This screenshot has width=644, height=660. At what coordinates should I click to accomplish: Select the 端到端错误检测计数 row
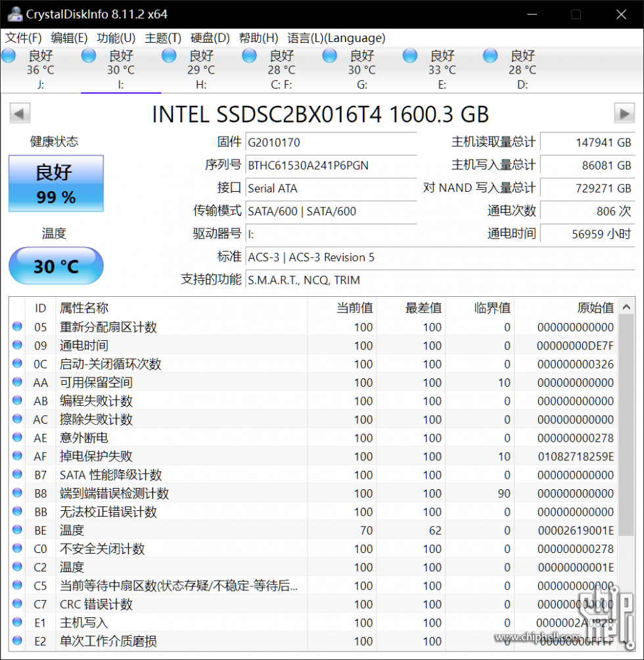tap(313, 493)
